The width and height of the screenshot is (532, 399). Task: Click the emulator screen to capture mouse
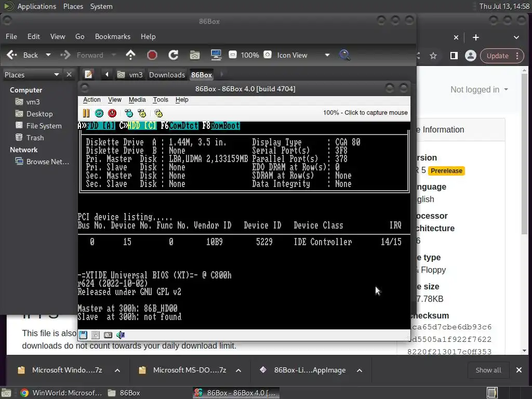[244, 225]
